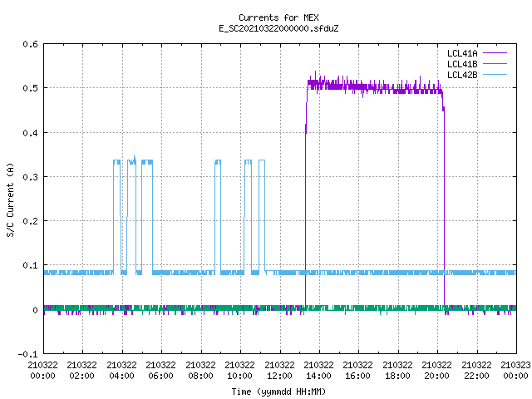Click the y-axis tick value 0.4
The image size is (532, 399).
[x=30, y=133]
